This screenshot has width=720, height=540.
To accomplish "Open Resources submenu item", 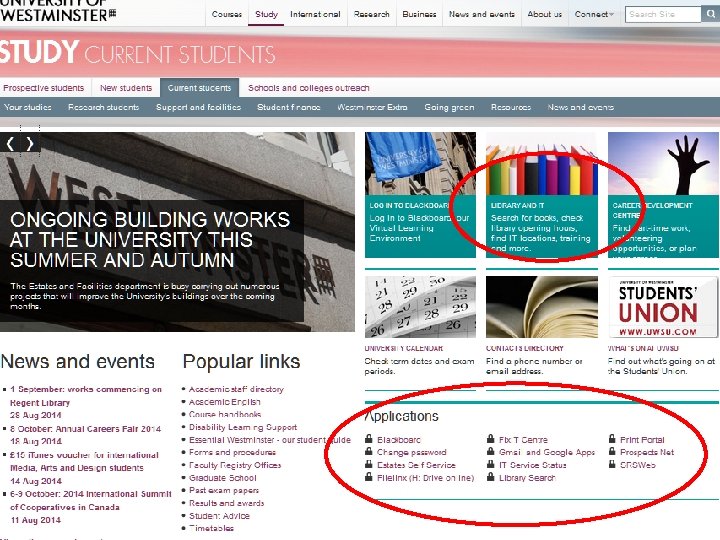I will click(x=511, y=107).
